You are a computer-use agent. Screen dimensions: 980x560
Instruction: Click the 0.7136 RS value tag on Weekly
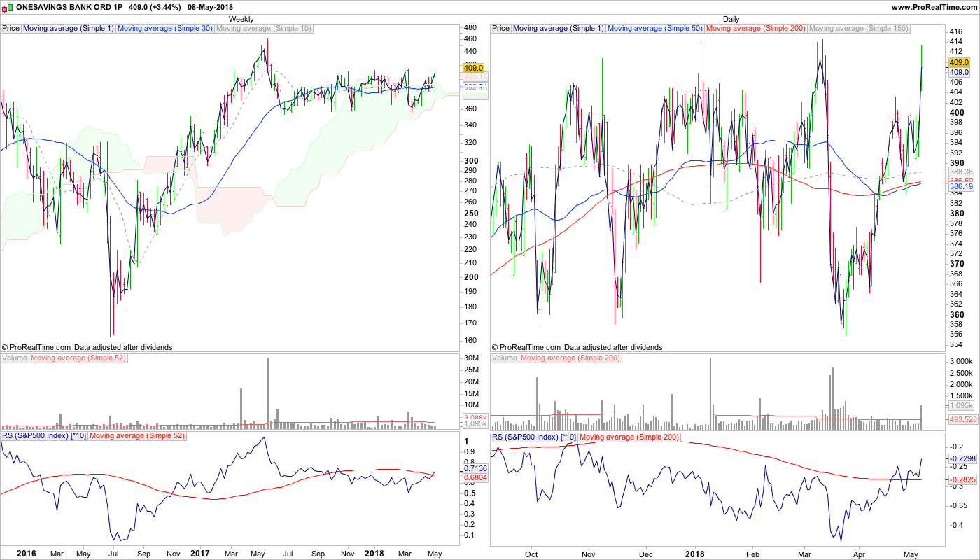(475, 468)
